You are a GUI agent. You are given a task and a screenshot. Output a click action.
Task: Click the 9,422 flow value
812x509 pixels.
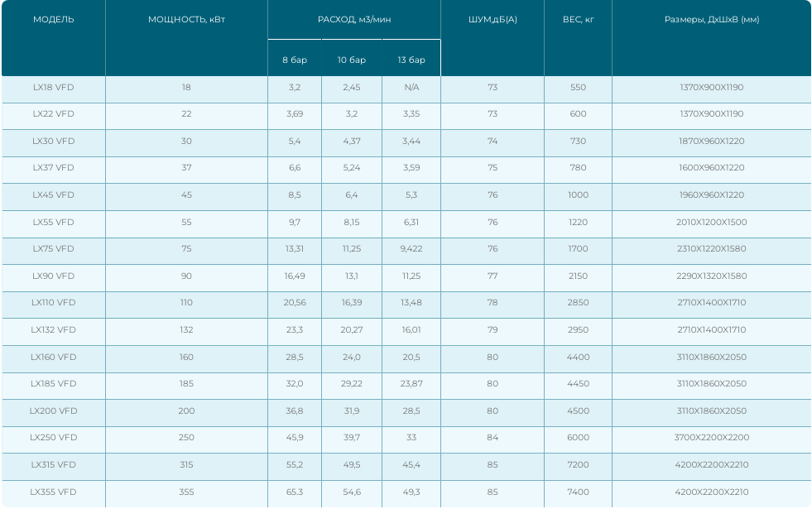pos(411,249)
